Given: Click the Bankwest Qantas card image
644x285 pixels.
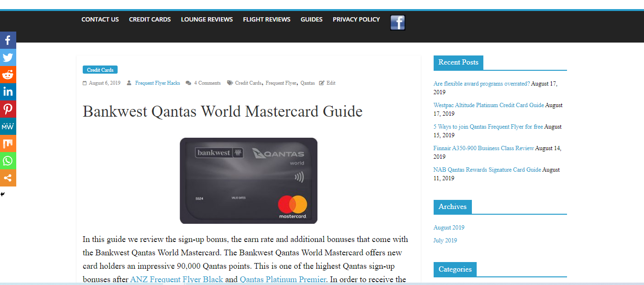Looking at the screenshot, I should [249, 181].
